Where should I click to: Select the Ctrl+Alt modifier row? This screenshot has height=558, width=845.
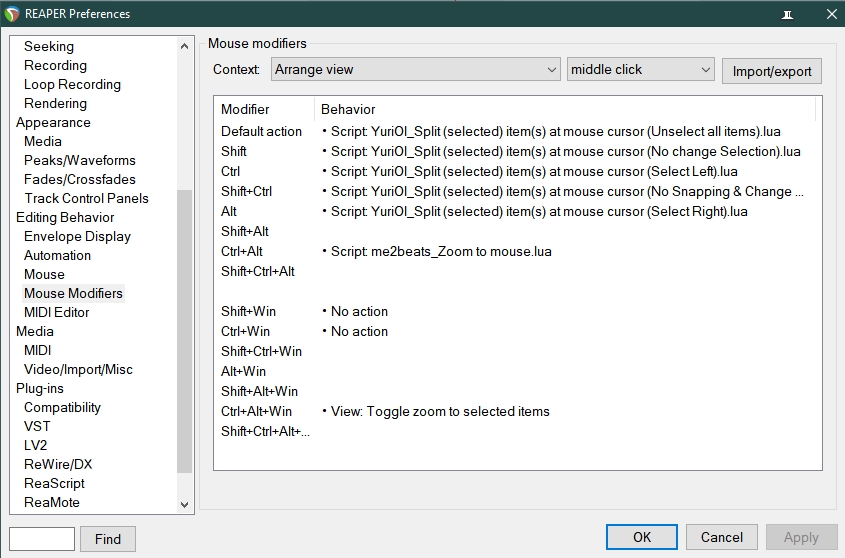pyautogui.click(x=242, y=251)
